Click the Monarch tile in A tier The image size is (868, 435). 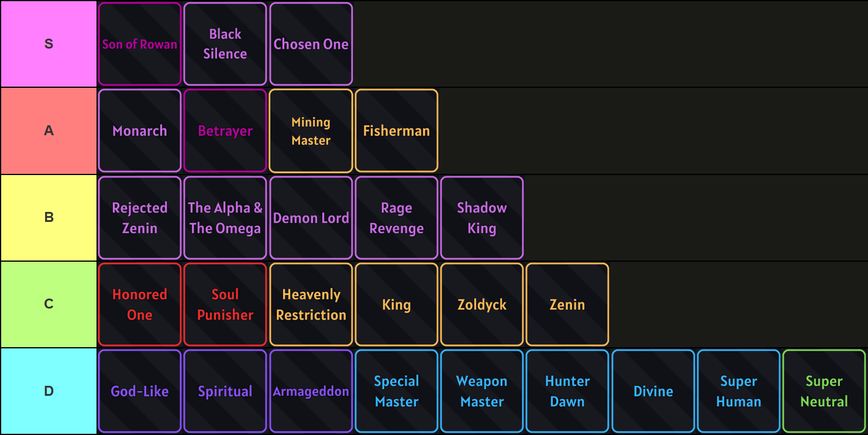(140, 131)
